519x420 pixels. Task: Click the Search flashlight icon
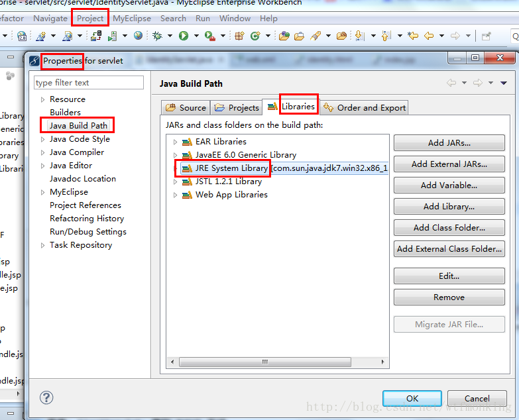[x=316, y=36]
